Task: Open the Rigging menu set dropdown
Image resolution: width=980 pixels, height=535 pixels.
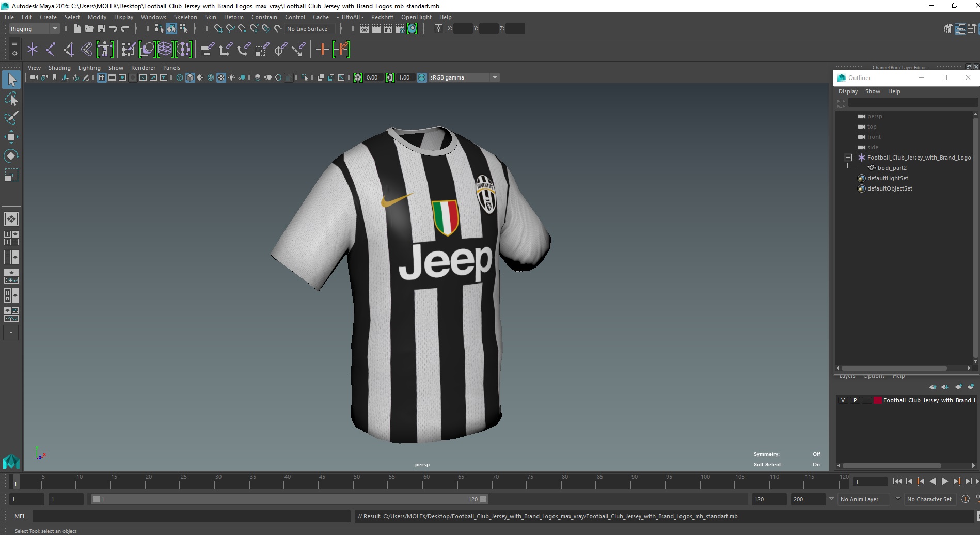Action: point(34,29)
